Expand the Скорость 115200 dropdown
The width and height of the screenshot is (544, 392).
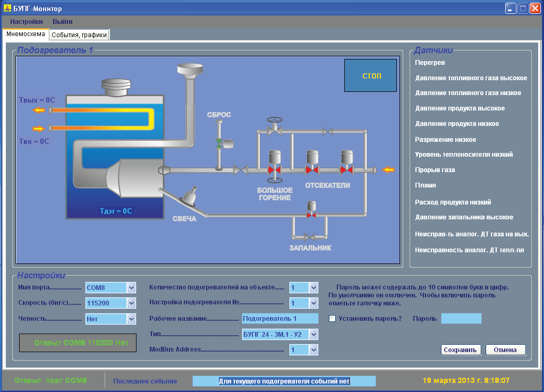coord(131,303)
